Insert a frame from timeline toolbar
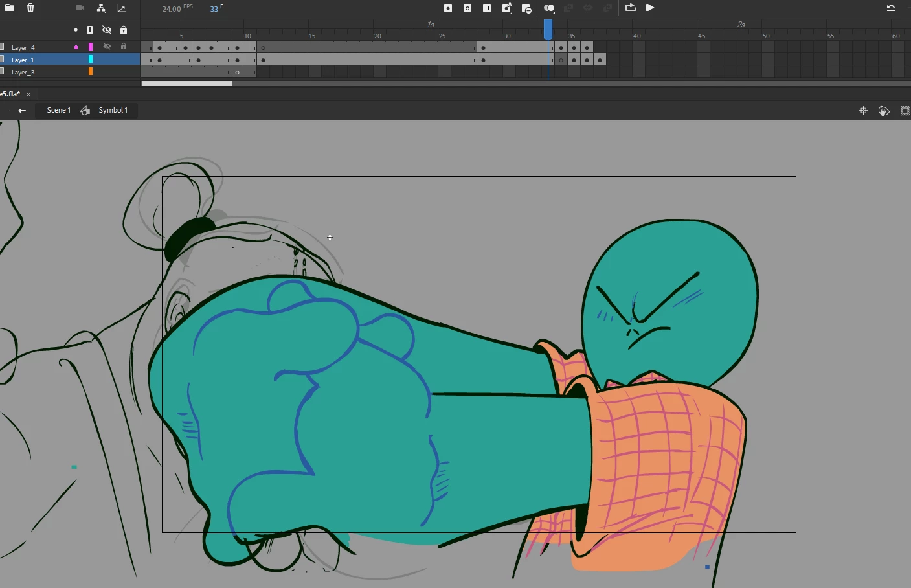Image resolution: width=911 pixels, height=588 pixels. point(487,8)
